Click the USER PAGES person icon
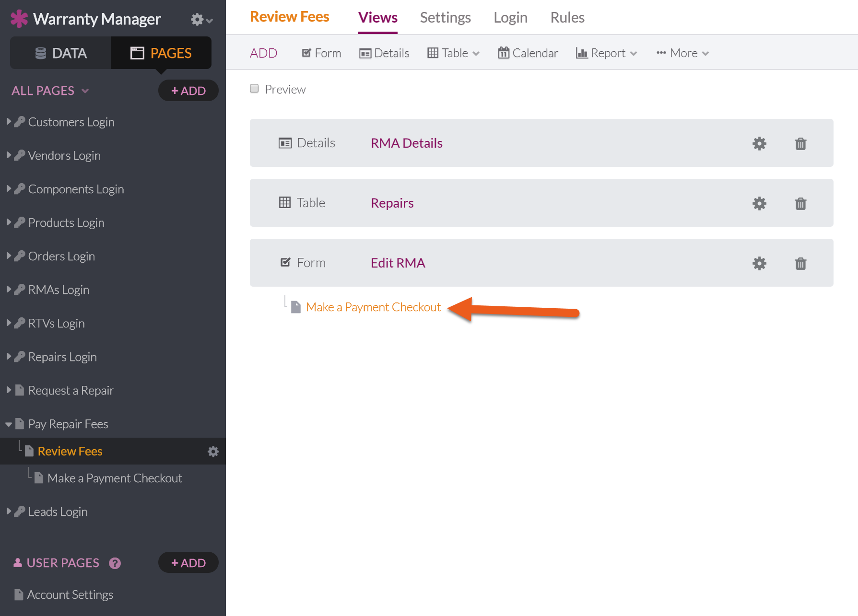The width and height of the screenshot is (858, 616). (x=18, y=563)
